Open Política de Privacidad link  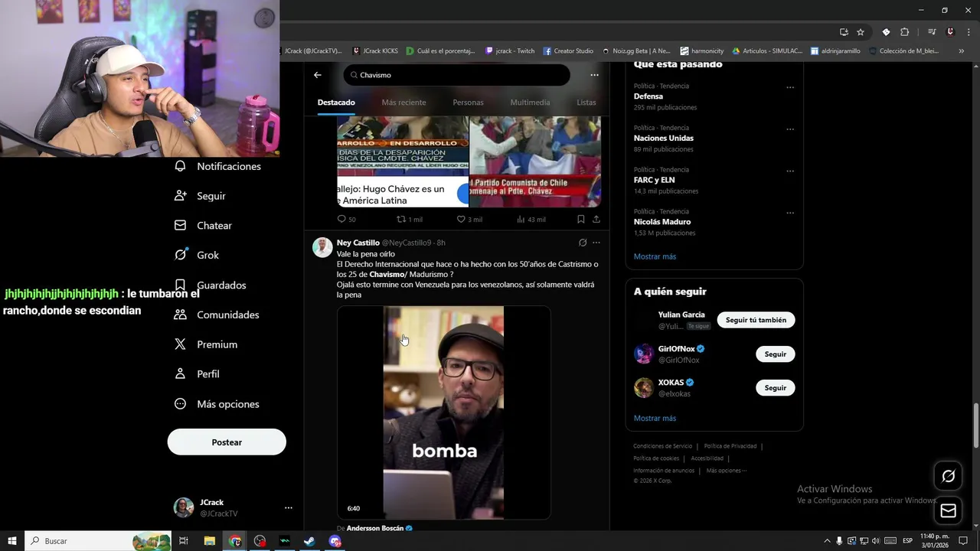pyautogui.click(x=730, y=446)
